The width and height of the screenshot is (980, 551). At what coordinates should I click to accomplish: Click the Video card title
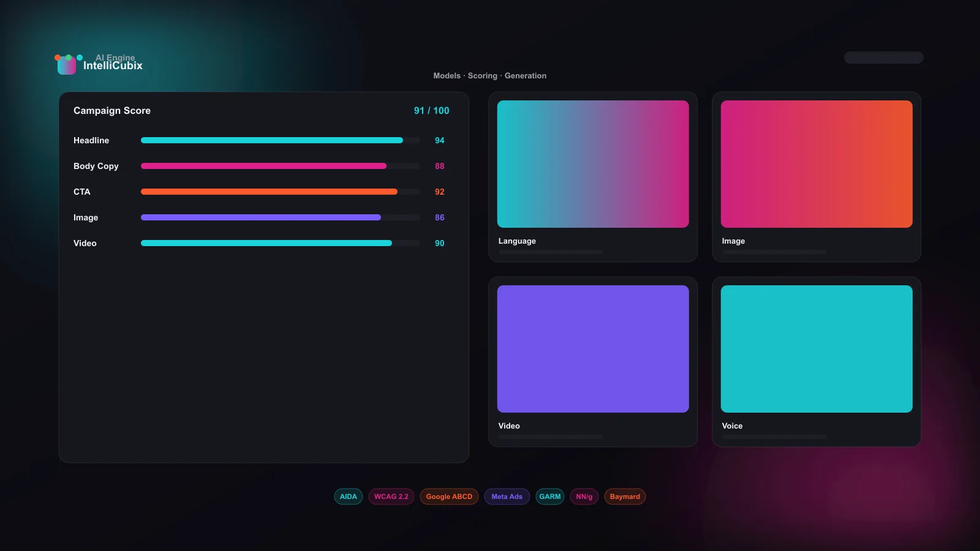click(x=509, y=426)
